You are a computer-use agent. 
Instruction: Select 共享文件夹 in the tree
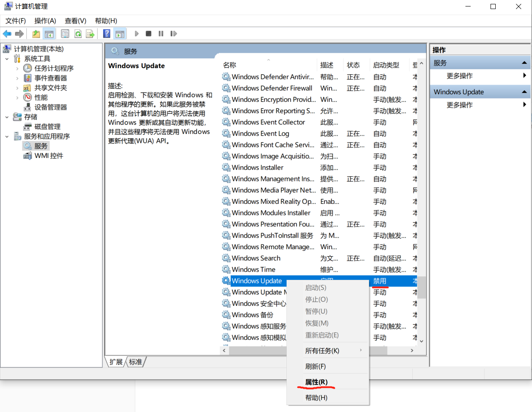[51, 88]
